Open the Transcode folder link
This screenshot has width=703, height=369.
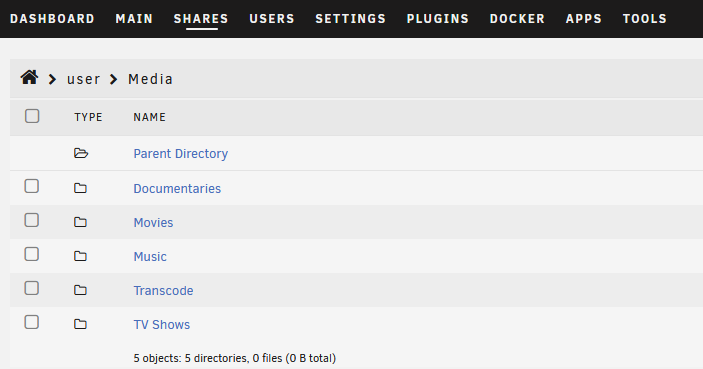point(163,291)
